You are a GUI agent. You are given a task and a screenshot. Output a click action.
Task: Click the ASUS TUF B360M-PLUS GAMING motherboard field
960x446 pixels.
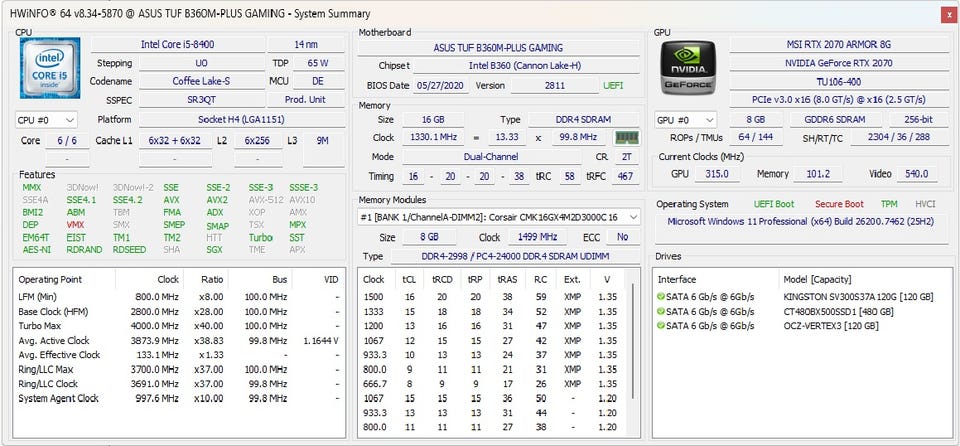(x=497, y=47)
